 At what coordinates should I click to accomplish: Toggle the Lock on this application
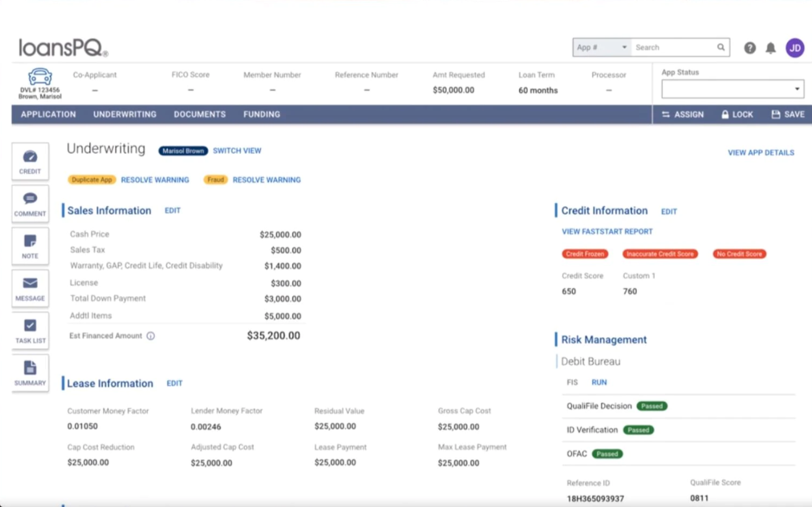click(x=736, y=114)
